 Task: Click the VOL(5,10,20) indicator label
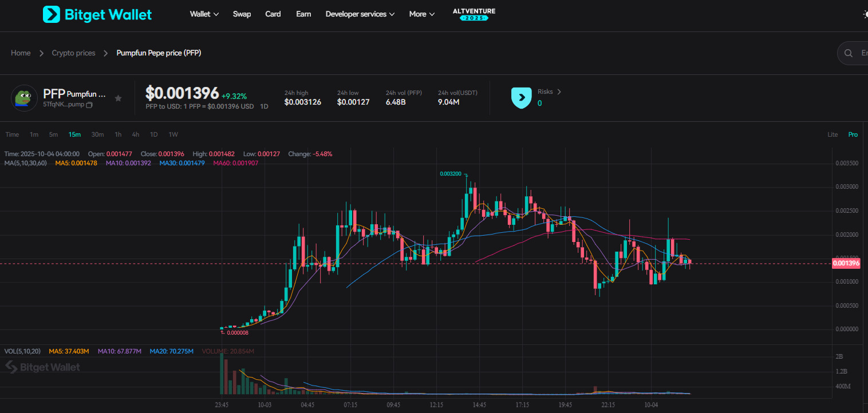pos(23,351)
